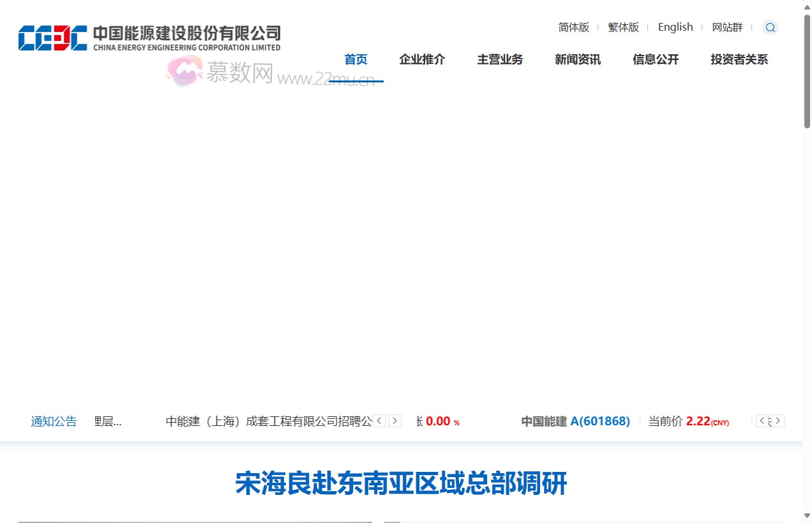812x523 pixels.
Task: Switch to the 繁体版 version
Action: (622, 27)
